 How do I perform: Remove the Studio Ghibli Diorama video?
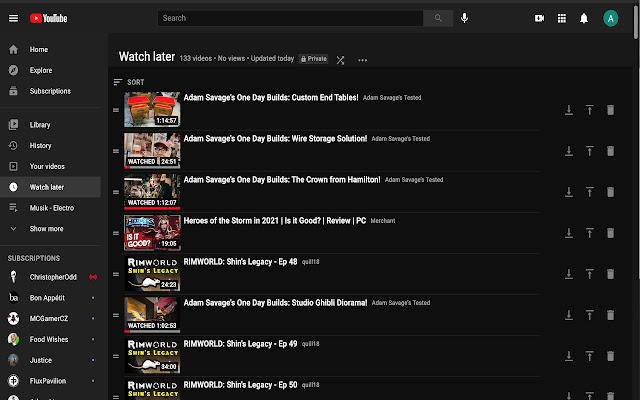pos(610,315)
